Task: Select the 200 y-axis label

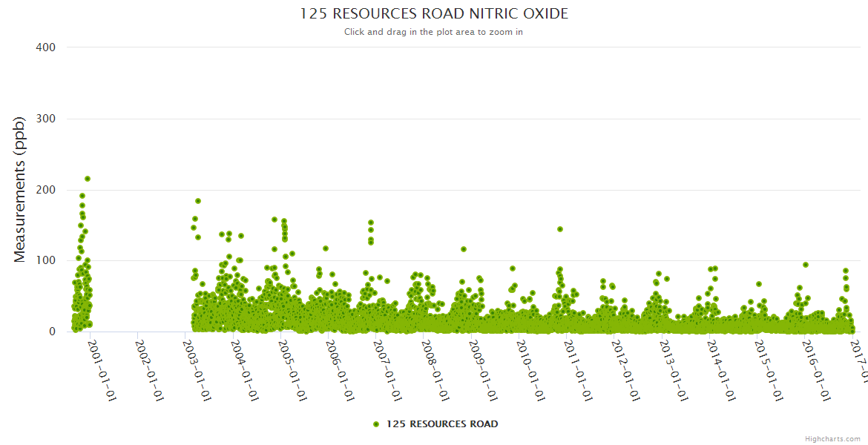Action: 45,190
